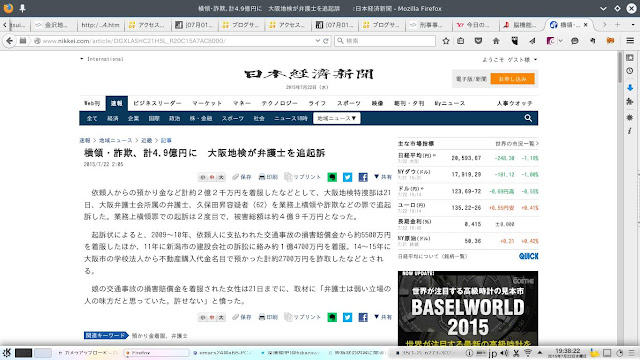Image resolution: width=640 pixels, height=360 pixels.
Task: Bookmark this page with the star icon
Action: click(446, 41)
